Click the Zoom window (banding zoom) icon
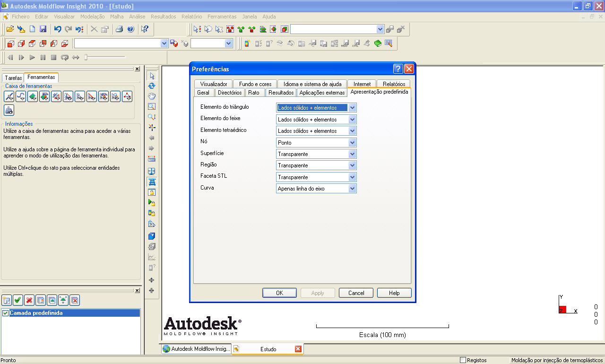The height and width of the screenshot is (364, 605). click(152, 106)
